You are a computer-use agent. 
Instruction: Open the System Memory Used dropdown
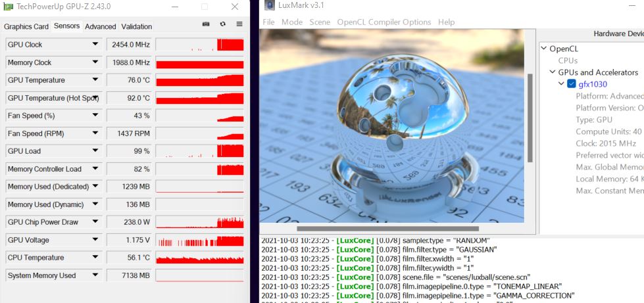(95, 275)
